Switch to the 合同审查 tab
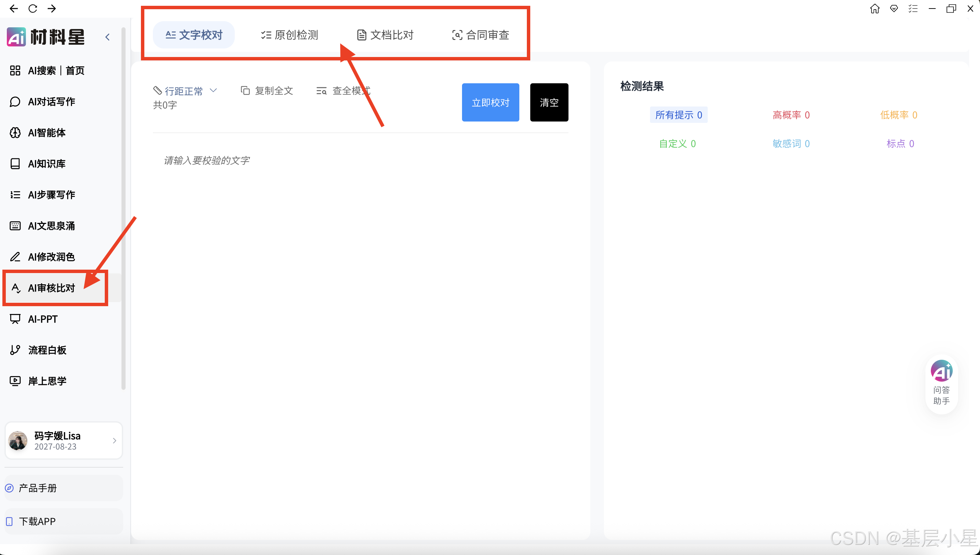 pos(480,35)
